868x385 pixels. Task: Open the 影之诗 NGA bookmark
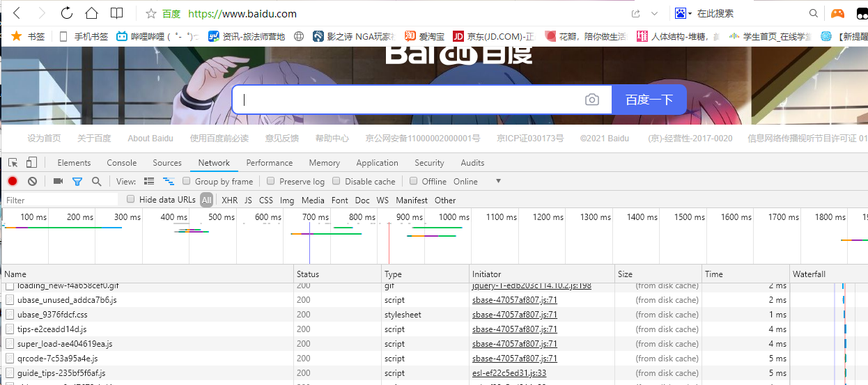point(354,36)
